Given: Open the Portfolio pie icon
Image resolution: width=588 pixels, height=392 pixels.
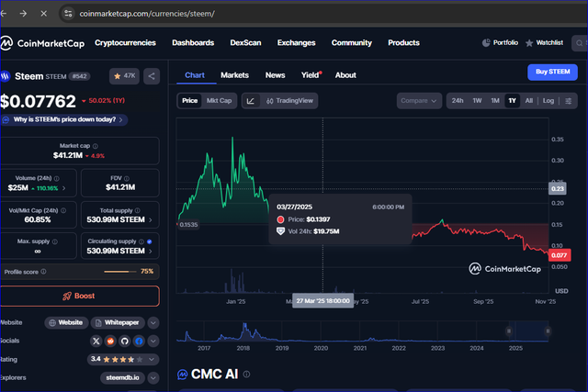Looking at the screenshot, I should (x=486, y=43).
